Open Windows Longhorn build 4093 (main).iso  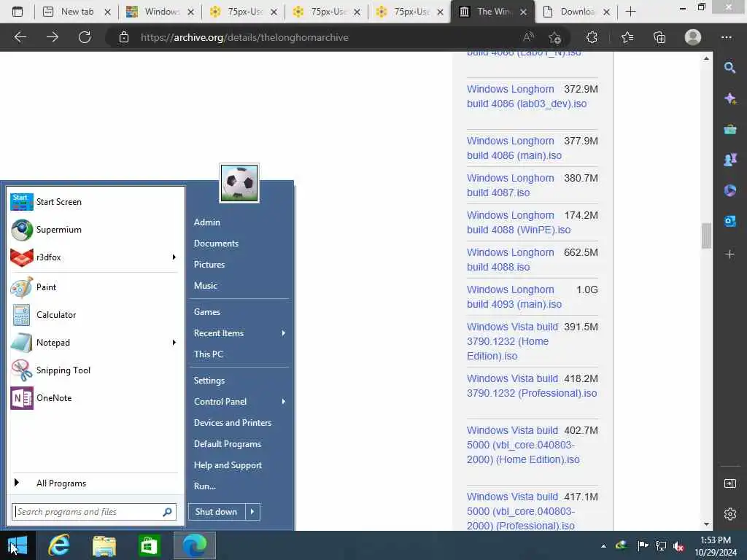[x=514, y=297]
